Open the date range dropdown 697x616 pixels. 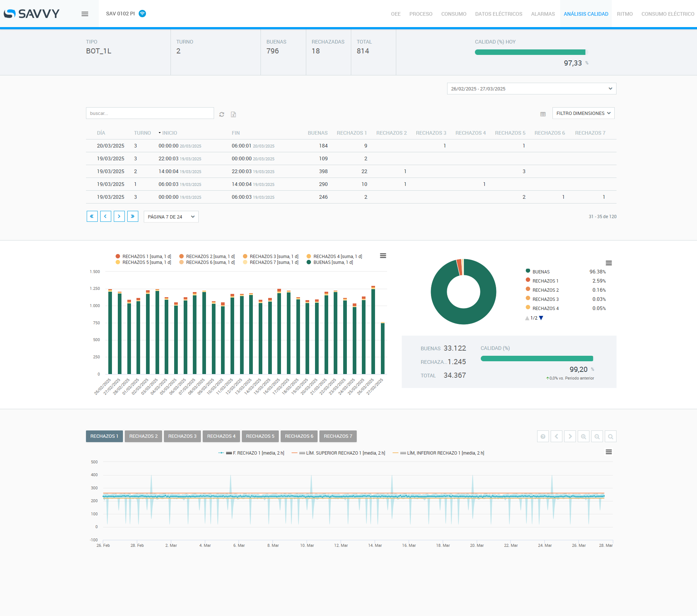[x=531, y=89]
